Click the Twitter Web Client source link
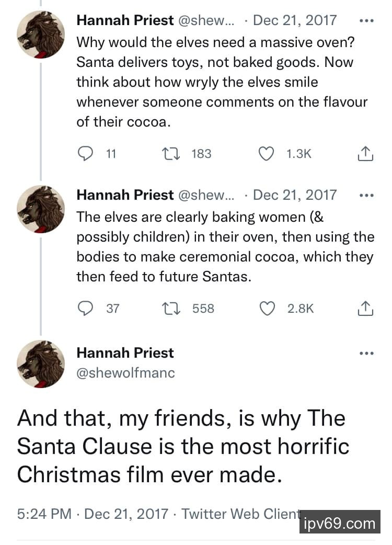 [x=241, y=514]
